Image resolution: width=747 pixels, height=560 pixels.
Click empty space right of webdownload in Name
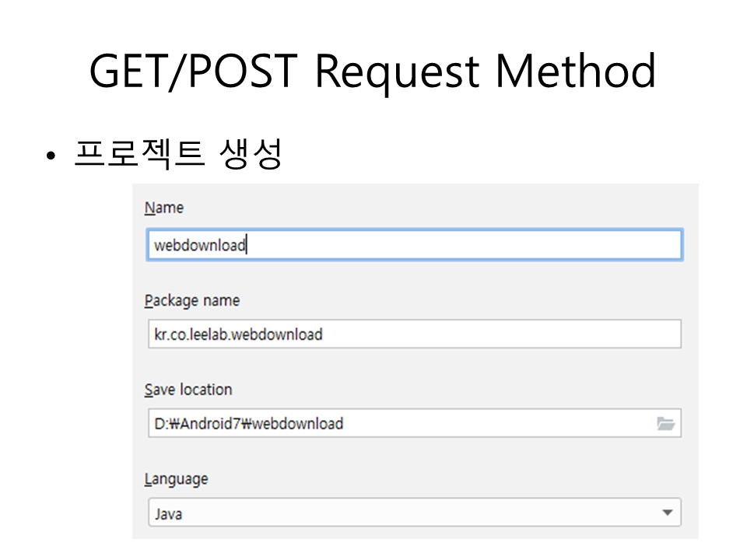click(467, 245)
